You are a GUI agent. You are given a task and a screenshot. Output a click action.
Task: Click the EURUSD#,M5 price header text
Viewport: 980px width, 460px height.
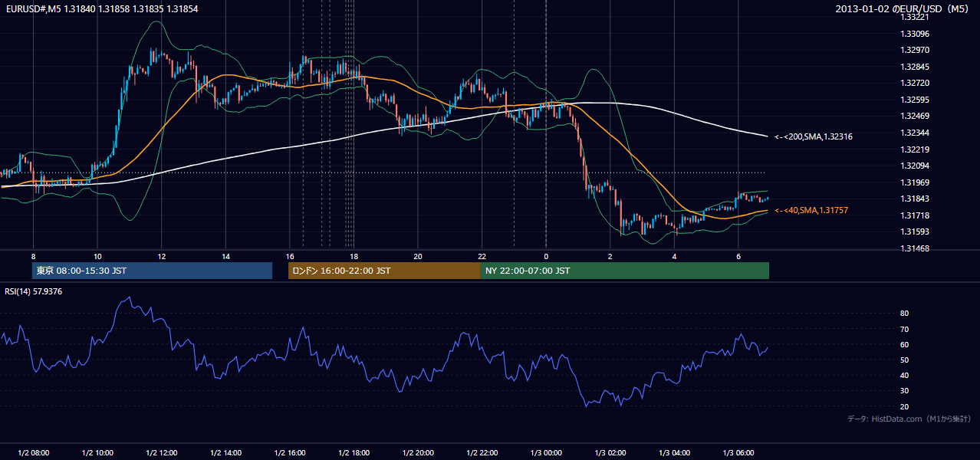click(x=101, y=8)
